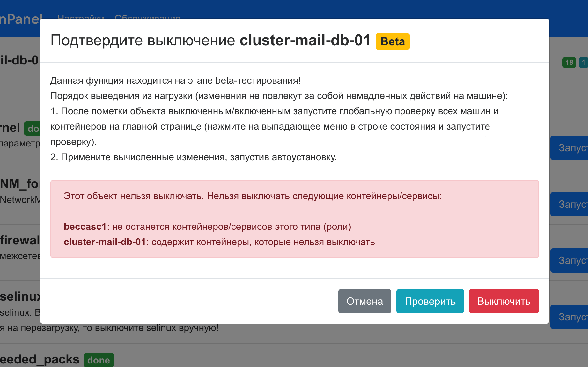The height and width of the screenshot is (367, 588).
Task: Confirm with the red Выключить button
Action: [x=503, y=301]
